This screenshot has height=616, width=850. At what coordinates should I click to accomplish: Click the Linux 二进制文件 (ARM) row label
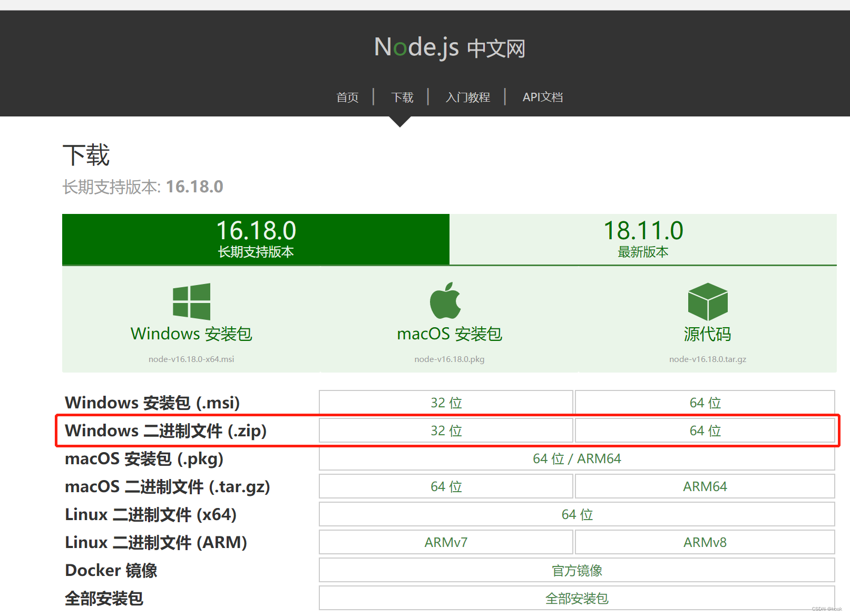[156, 542]
